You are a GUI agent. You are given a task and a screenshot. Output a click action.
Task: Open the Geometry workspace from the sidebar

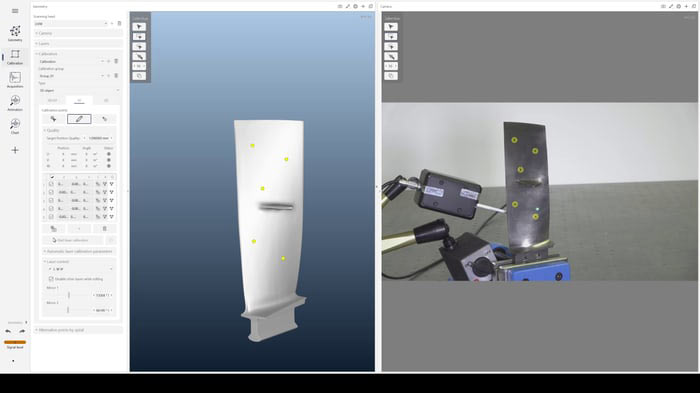[15, 33]
